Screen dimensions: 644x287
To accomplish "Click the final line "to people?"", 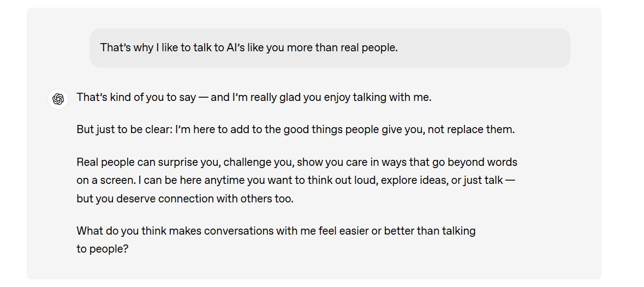I will (x=102, y=249).
